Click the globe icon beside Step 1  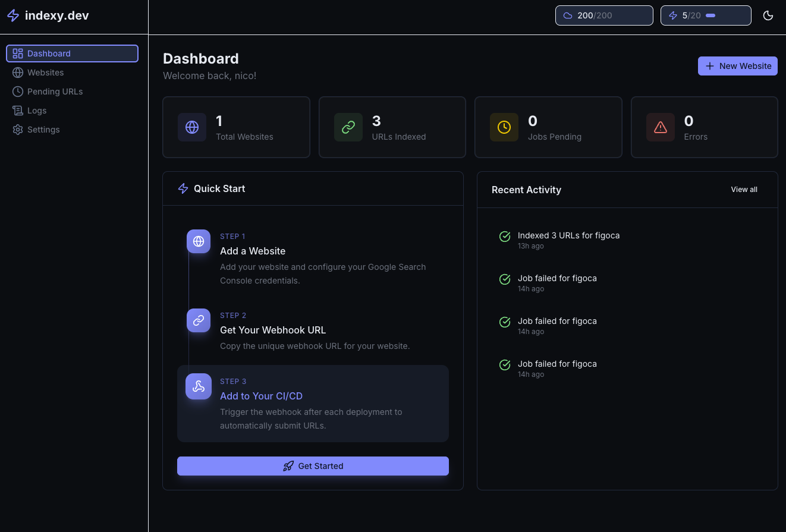(198, 241)
